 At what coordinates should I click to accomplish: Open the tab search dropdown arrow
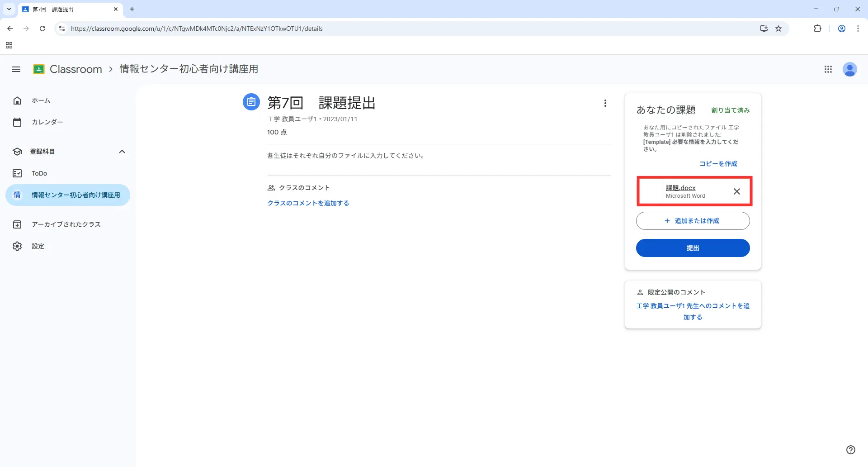tap(9, 9)
